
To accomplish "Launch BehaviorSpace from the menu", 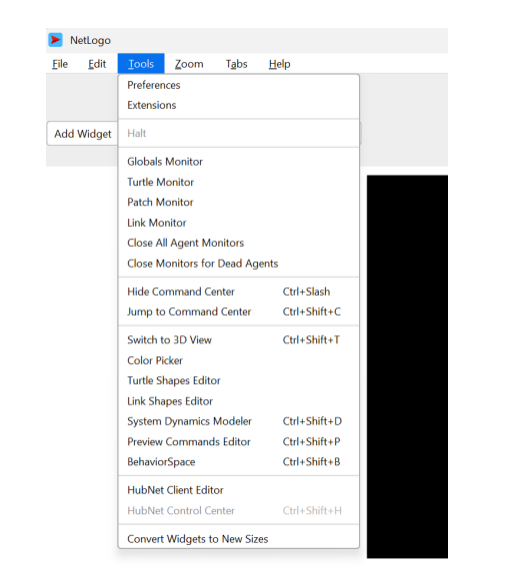I will coord(239,462).
